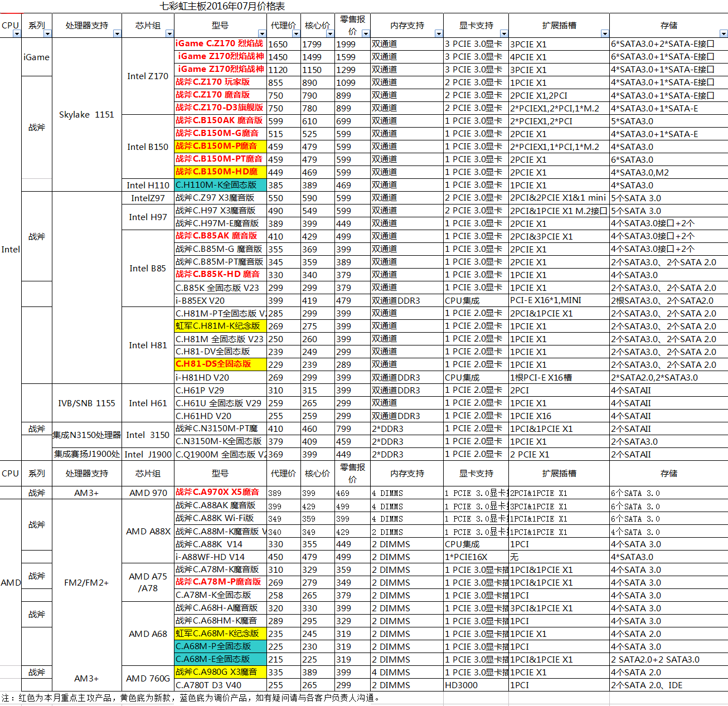Image resolution: width=728 pixels, height=706 pixels.
Task: Select the iGame series cell
Action: coord(36,57)
